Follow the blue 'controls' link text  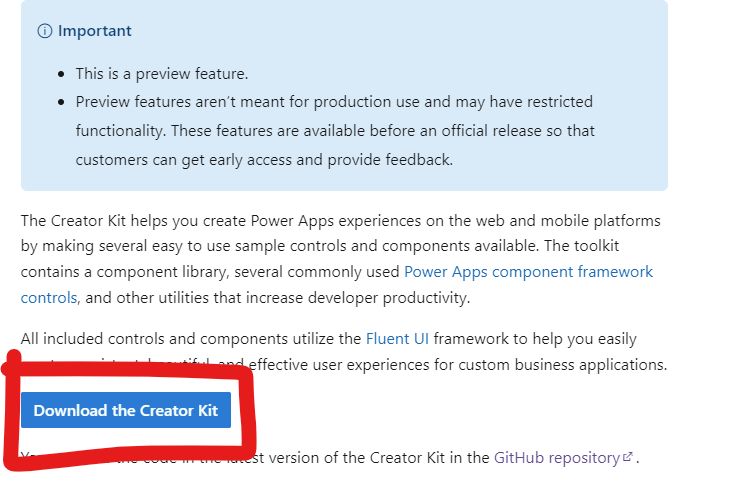coord(48,298)
